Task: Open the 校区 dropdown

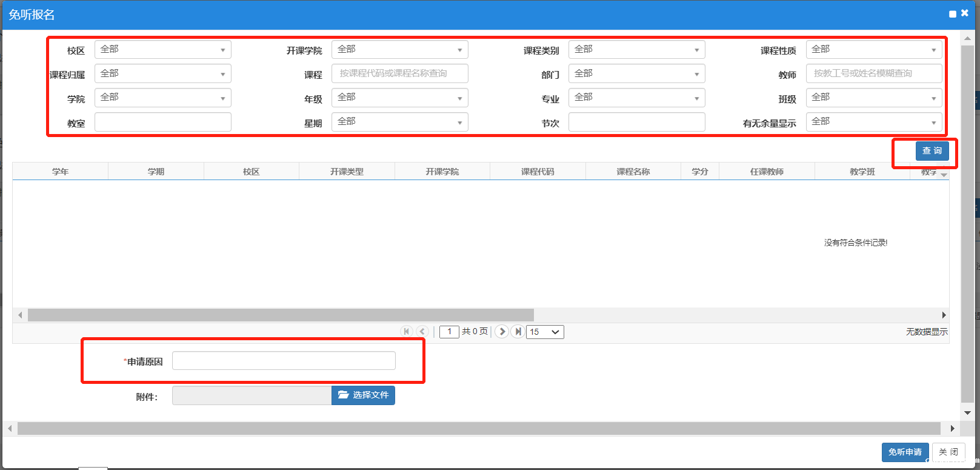Action: point(162,50)
